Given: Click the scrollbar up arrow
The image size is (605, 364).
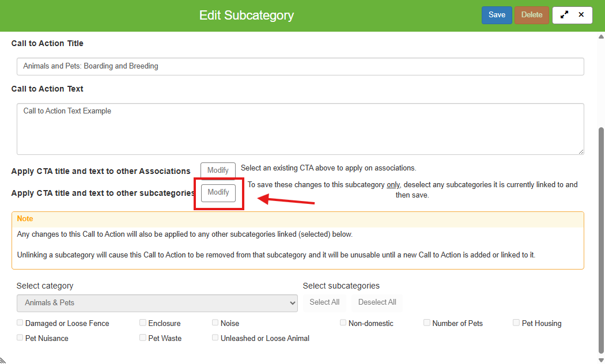Looking at the screenshot, I should pos(602,37).
